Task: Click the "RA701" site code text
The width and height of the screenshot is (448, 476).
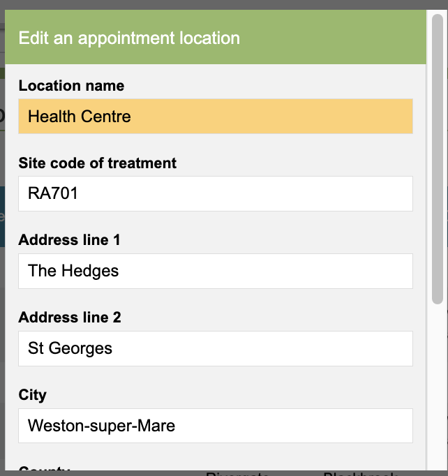Action: point(53,193)
